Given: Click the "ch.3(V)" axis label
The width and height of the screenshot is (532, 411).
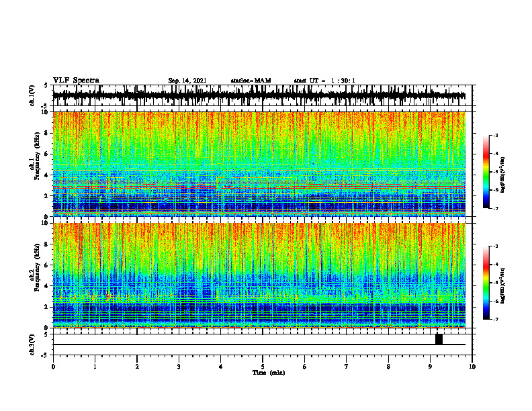Looking at the screenshot, I should (32, 345).
